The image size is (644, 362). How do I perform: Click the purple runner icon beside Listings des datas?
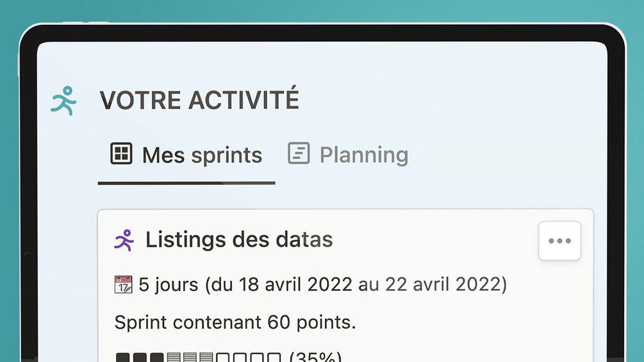[x=124, y=240]
